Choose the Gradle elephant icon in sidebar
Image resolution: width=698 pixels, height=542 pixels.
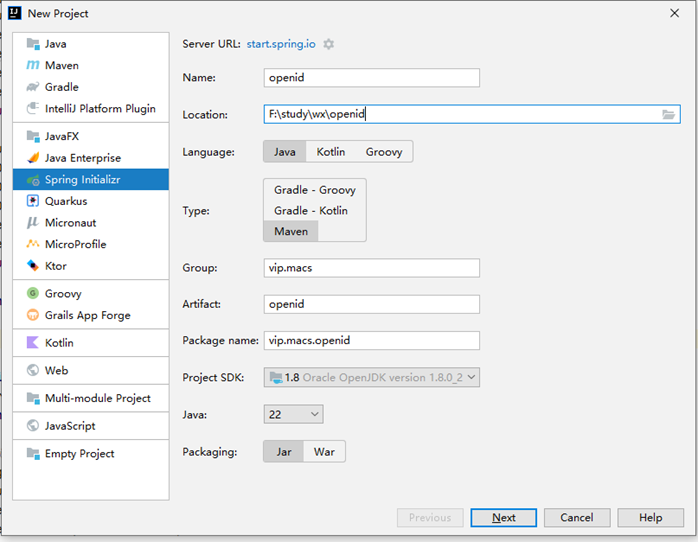[32, 87]
